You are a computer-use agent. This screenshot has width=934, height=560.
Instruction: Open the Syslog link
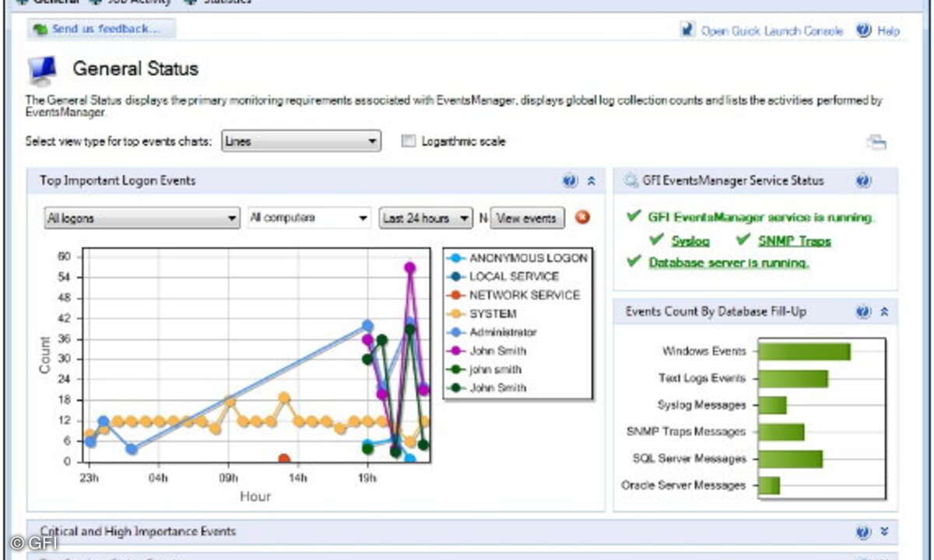tap(690, 241)
